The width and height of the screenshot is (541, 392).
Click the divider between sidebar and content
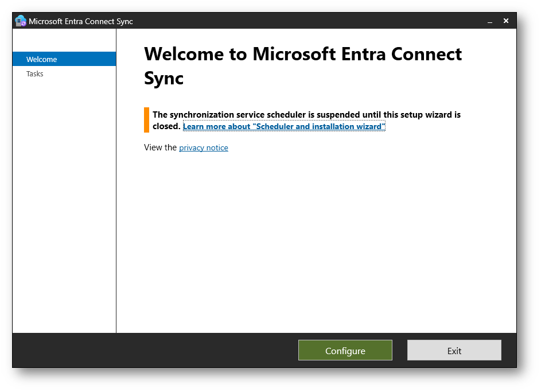coord(116,201)
